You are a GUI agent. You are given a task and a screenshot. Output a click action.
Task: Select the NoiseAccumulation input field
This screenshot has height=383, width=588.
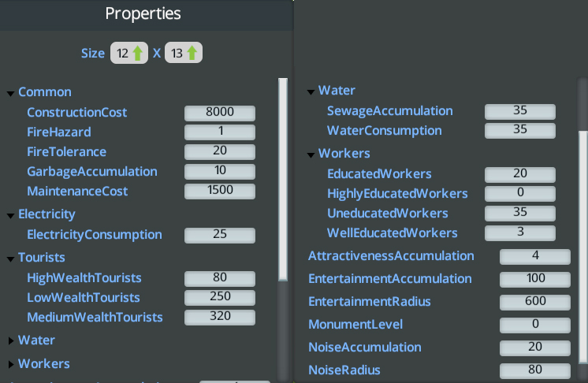pyautogui.click(x=535, y=348)
